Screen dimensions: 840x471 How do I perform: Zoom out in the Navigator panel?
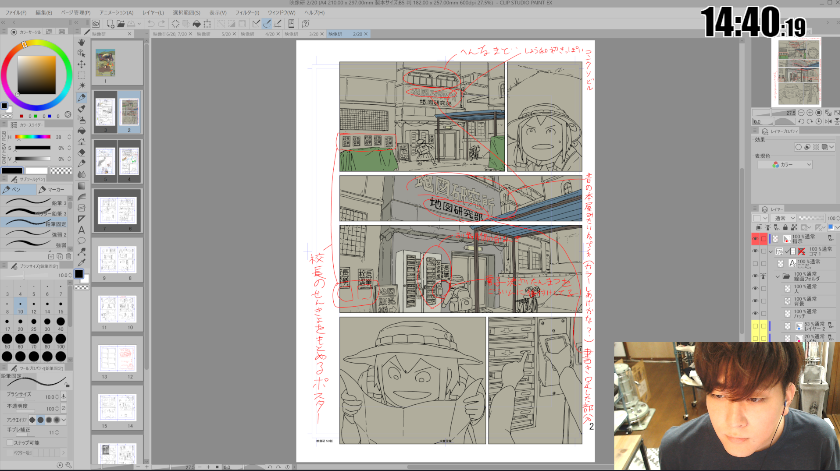(801, 113)
